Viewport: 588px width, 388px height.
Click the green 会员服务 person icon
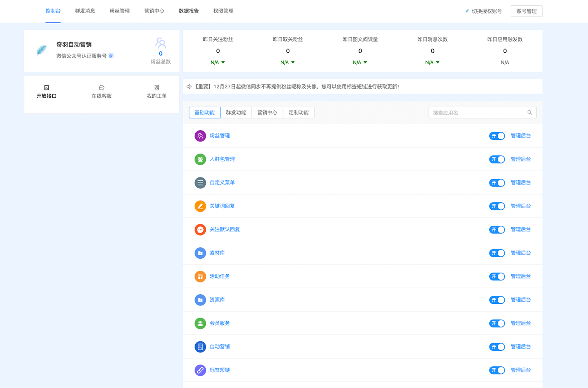pyautogui.click(x=200, y=323)
